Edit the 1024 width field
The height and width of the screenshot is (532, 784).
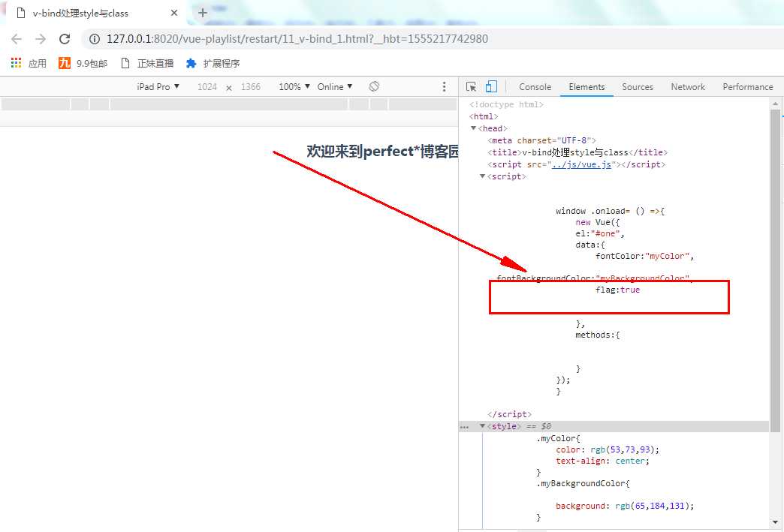tap(207, 87)
